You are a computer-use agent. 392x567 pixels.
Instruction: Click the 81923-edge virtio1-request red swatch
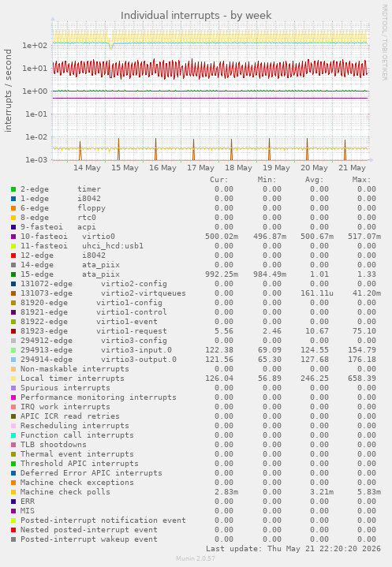coord(13,331)
